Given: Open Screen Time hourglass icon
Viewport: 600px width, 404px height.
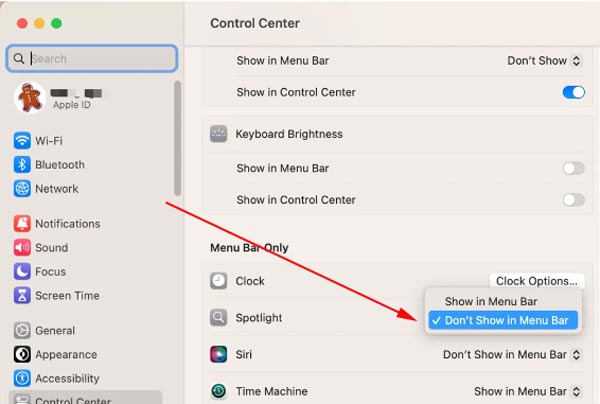Looking at the screenshot, I should click(x=22, y=296).
